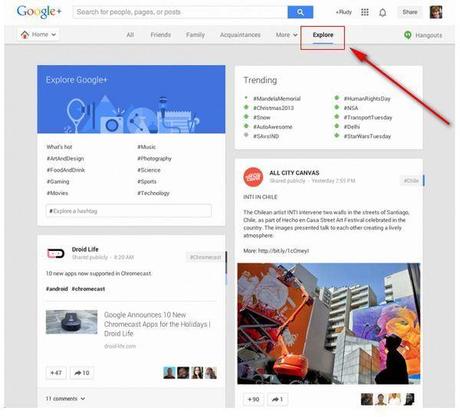The image size is (460, 417).
Task: Click +90 on ALL CITY CANVAS post
Action: point(253,399)
